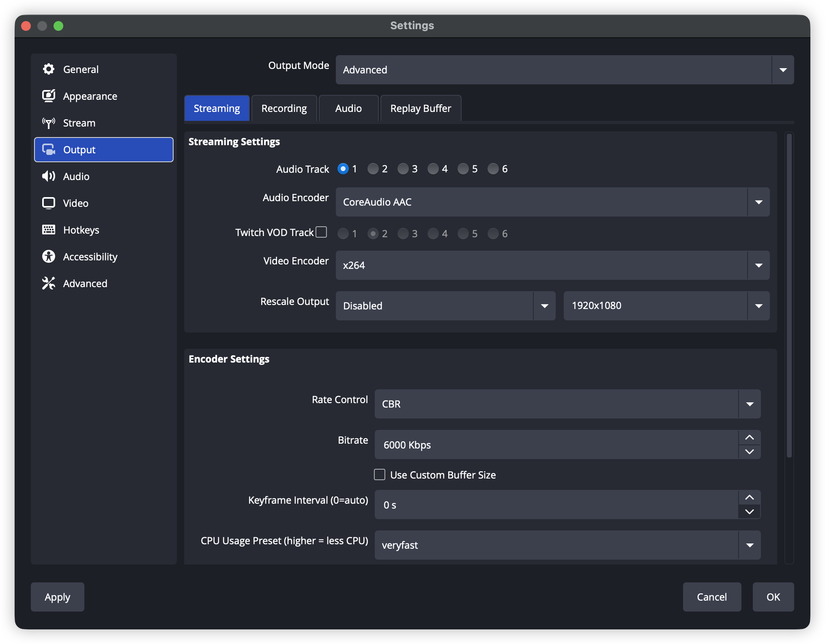Open Video settings monitor icon
The image size is (825, 644).
pos(49,203)
